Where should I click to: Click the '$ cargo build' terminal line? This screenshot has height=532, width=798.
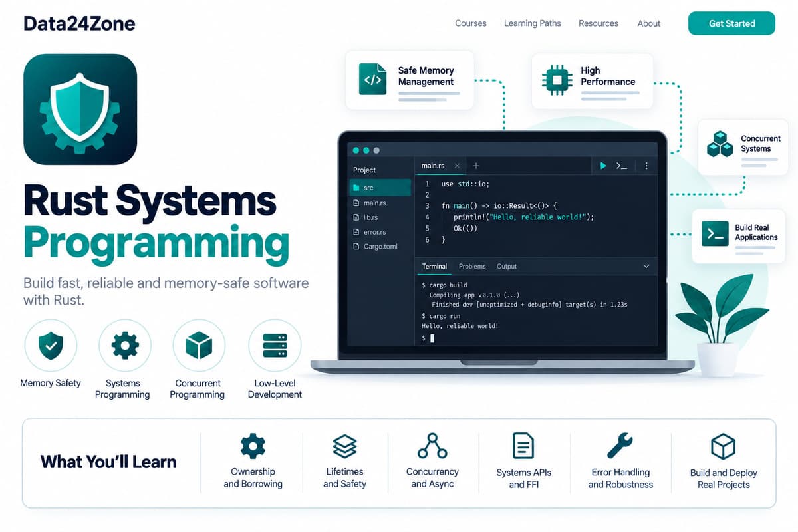444,285
